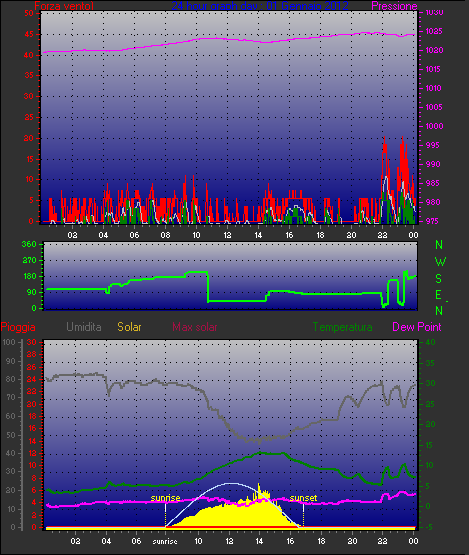The image size is (469, 555).
Task: Select the 975 pressure axis value
Action: point(433,221)
